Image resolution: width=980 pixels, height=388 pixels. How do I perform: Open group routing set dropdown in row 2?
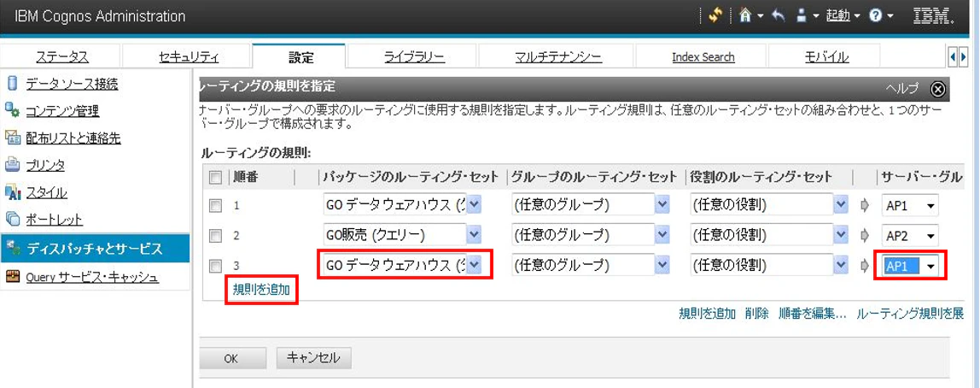click(x=662, y=235)
